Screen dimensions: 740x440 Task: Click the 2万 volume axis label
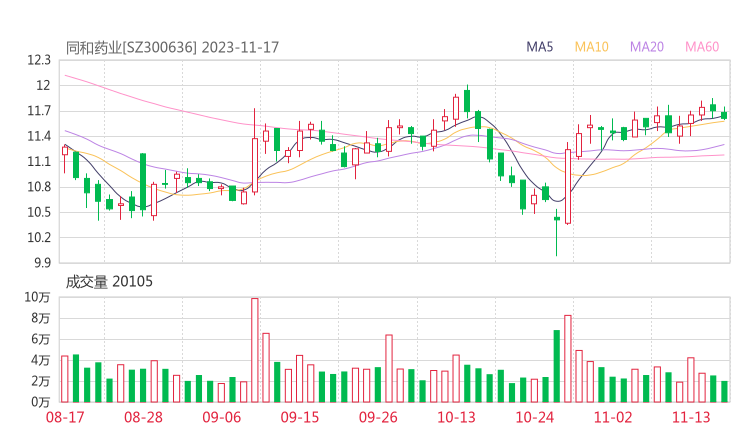[41, 381]
